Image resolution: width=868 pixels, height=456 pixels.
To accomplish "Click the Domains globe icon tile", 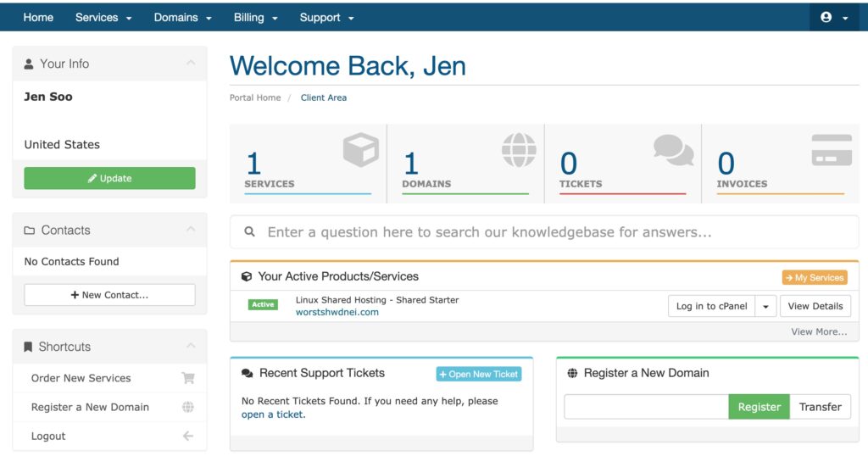I will pyautogui.click(x=519, y=149).
